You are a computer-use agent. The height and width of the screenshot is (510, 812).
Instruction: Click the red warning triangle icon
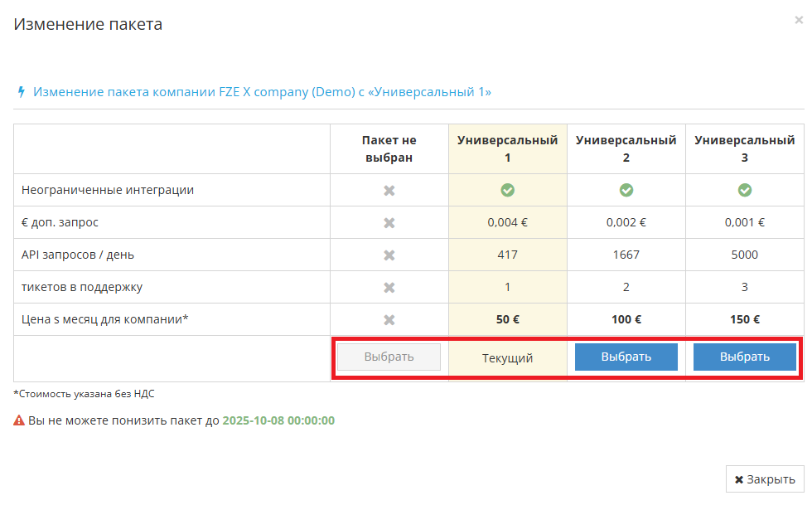click(19, 420)
